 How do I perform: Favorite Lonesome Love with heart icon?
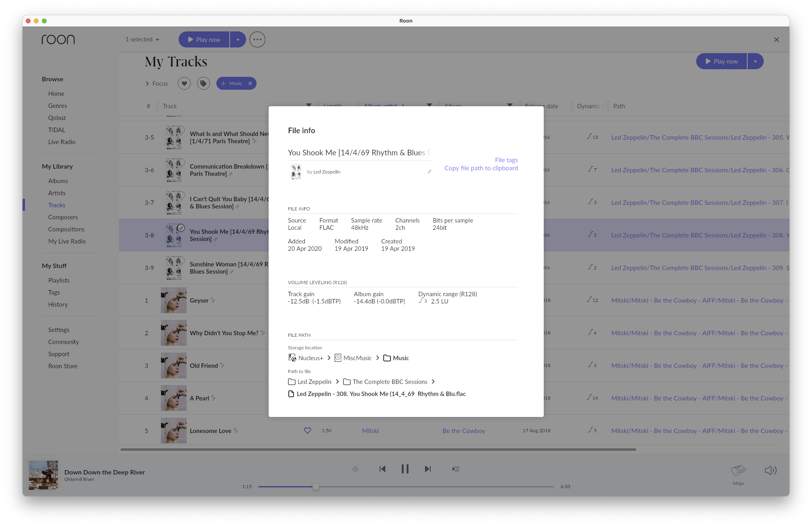tap(308, 431)
